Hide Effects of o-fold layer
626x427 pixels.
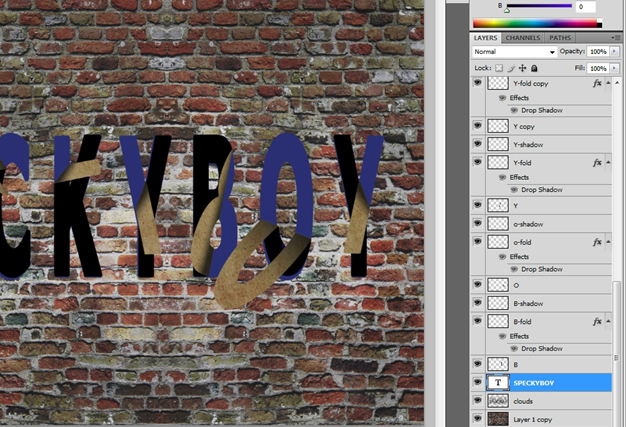[502, 257]
